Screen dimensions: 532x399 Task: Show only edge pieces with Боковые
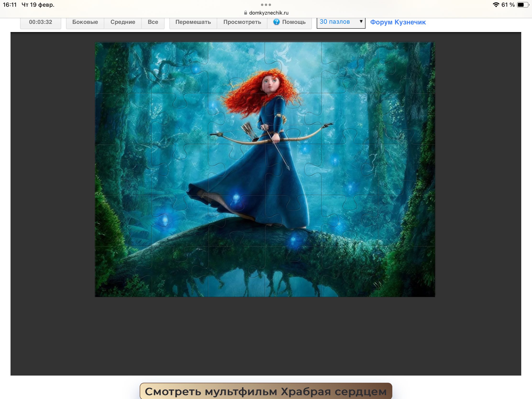tap(85, 22)
